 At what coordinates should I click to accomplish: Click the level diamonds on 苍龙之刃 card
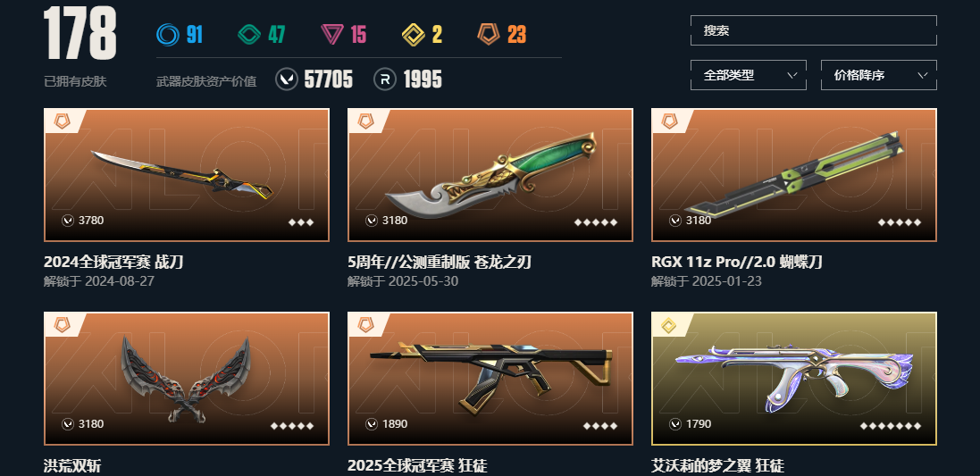click(x=596, y=221)
